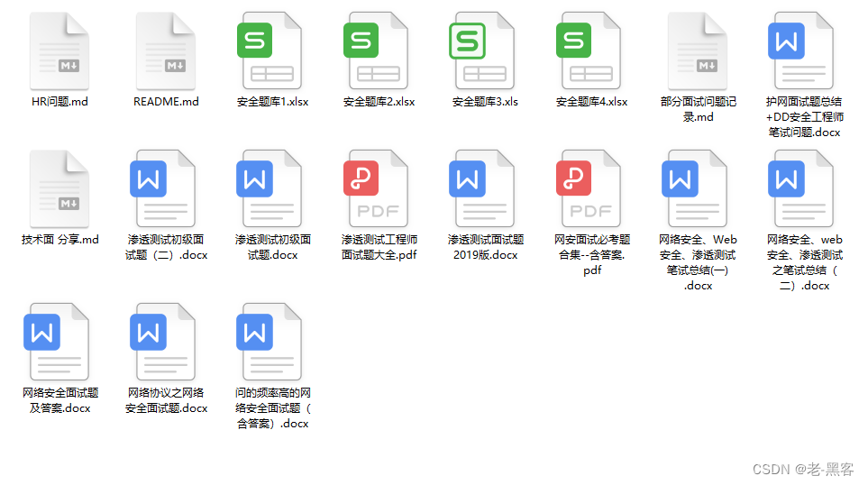Open the 护网面试题总结+DD安全工程师笔试问题.docx icon
868x485 pixels.
tap(801, 51)
